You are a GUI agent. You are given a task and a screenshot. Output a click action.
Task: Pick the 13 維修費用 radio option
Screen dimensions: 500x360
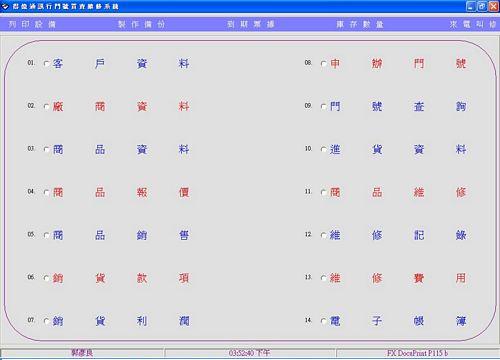pyautogui.click(x=323, y=278)
